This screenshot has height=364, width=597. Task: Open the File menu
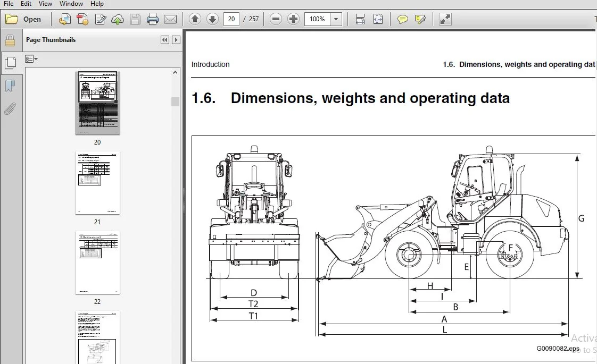click(x=9, y=4)
